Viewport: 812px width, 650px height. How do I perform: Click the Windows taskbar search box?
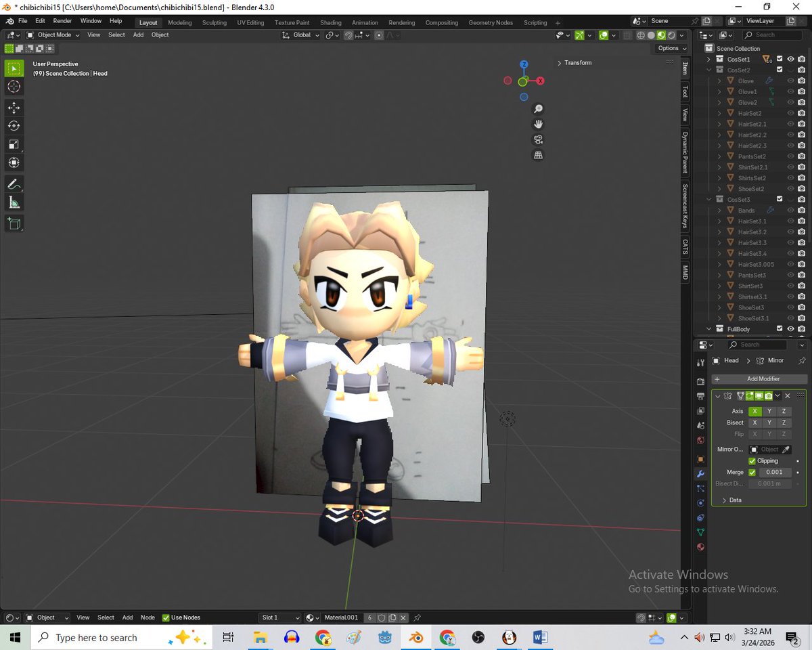click(x=121, y=638)
